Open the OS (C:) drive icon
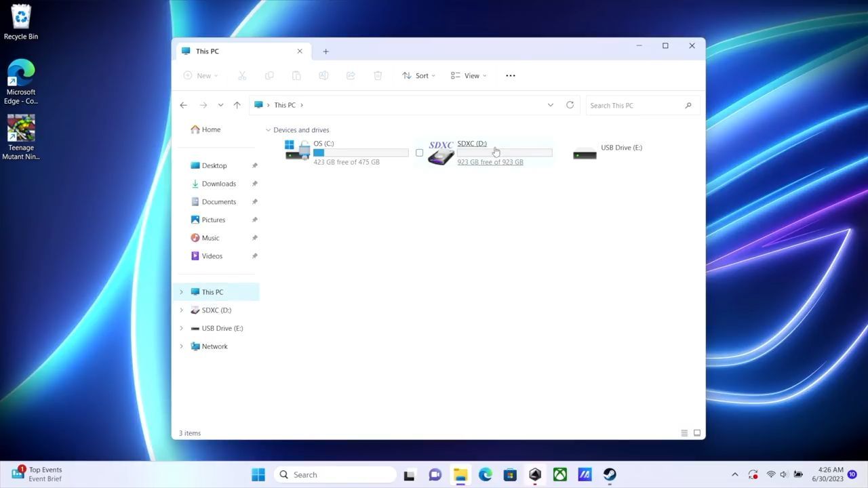868x488 pixels. click(x=298, y=150)
